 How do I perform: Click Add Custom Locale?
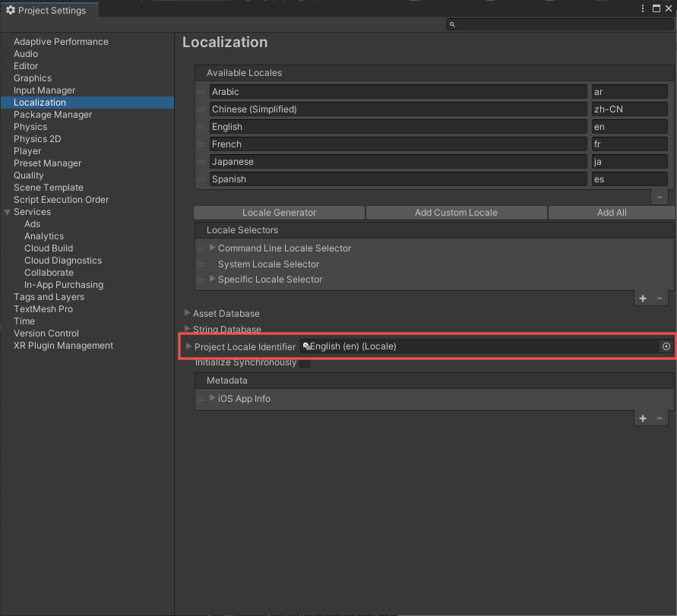(456, 213)
